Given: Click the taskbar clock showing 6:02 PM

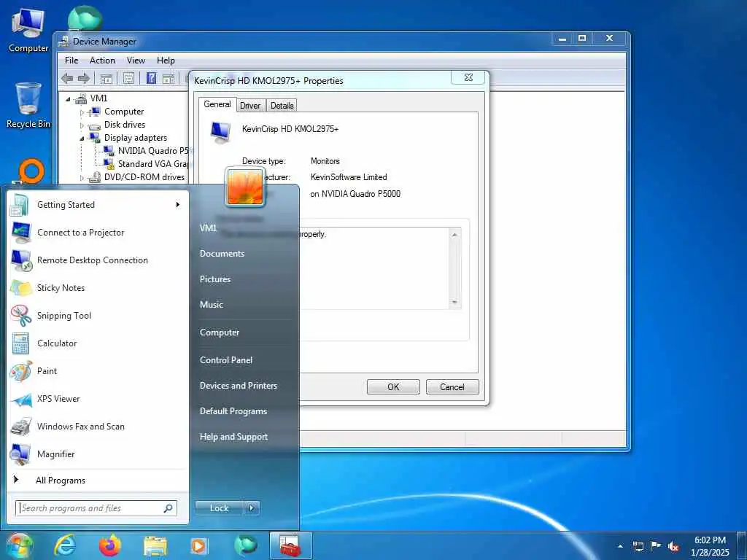Looking at the screenshot, I should [x=710, y=546].
